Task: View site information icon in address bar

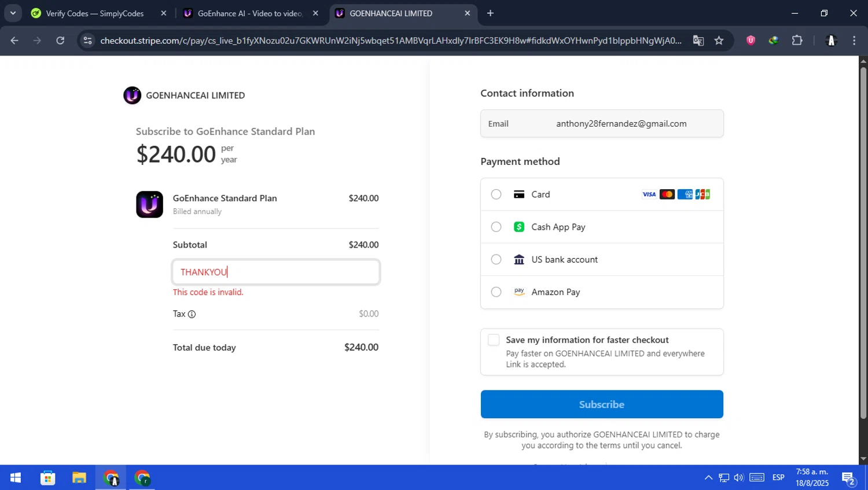Action: tap(87, 40)
